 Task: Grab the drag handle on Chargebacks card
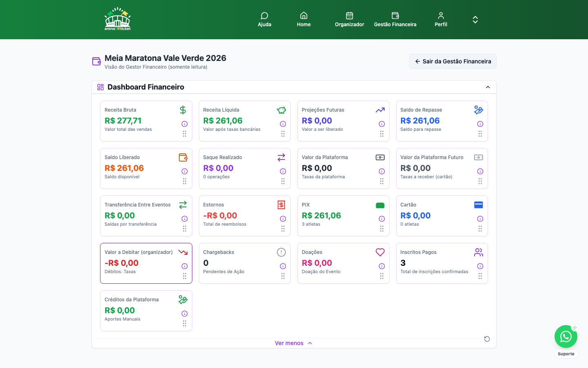pyautogui.click(x=283, y=276)
